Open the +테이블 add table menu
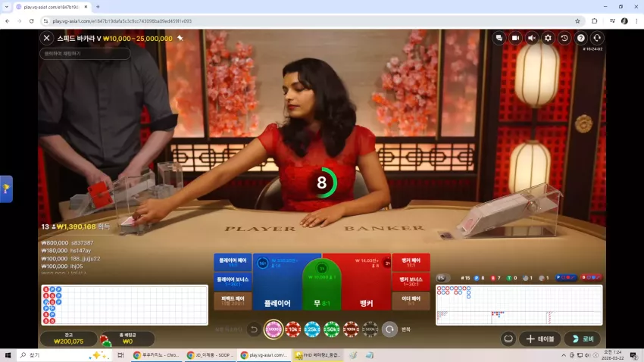 tap(540, 339)
